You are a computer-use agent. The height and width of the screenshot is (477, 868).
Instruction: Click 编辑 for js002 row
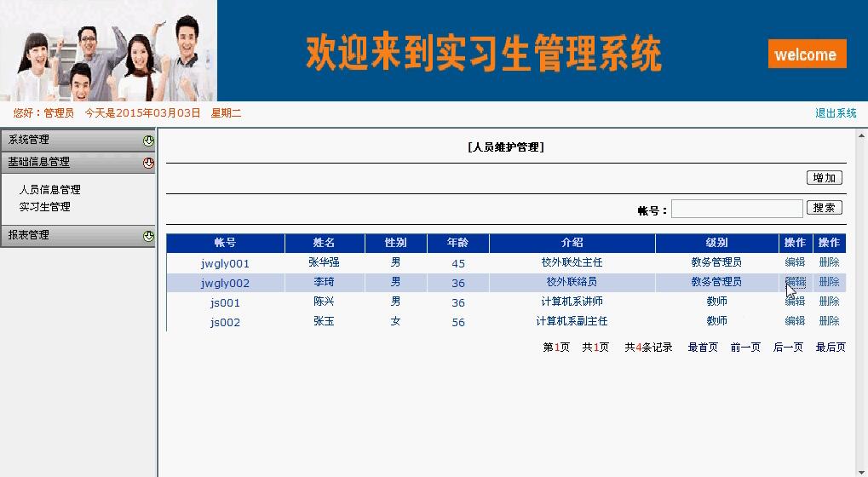tap(795, 321)
